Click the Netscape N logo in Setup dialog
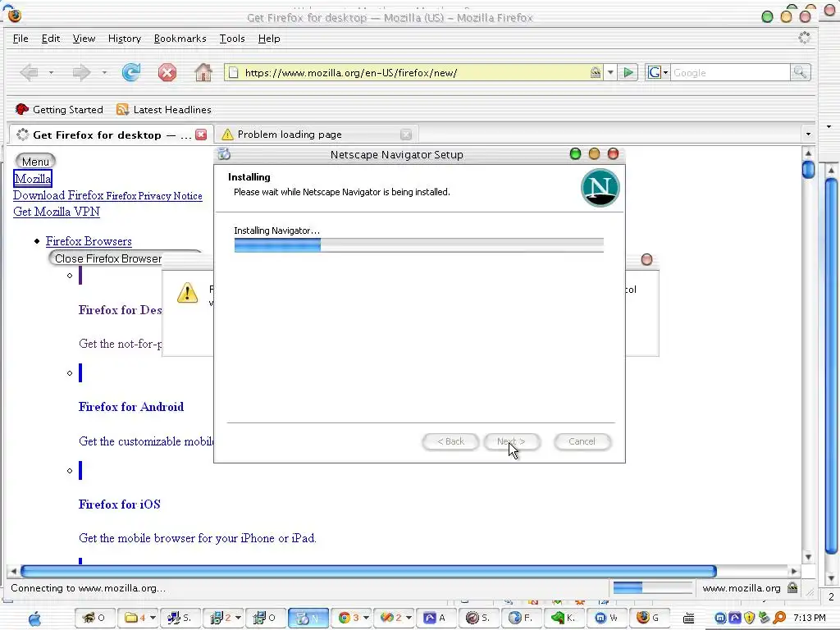 tap(600, 188)
